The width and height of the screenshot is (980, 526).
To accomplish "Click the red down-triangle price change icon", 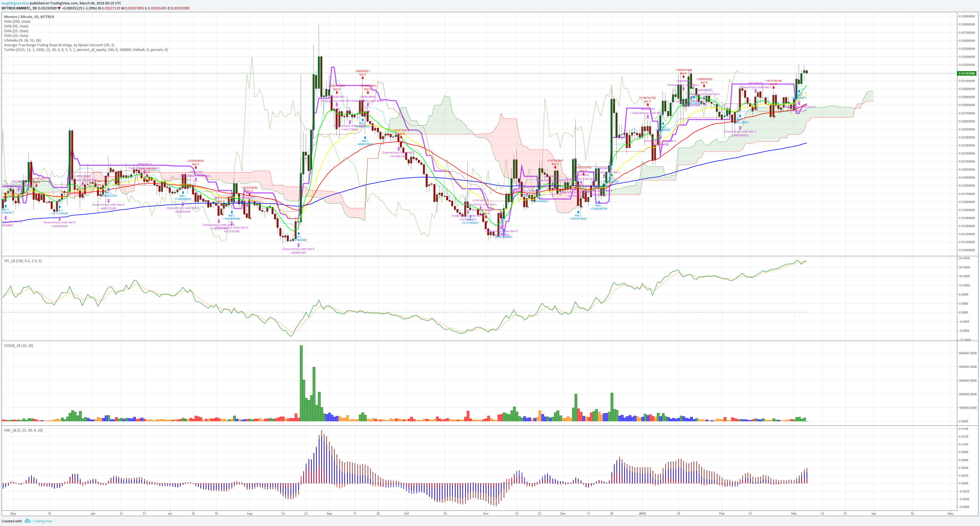I will point(59,8).
